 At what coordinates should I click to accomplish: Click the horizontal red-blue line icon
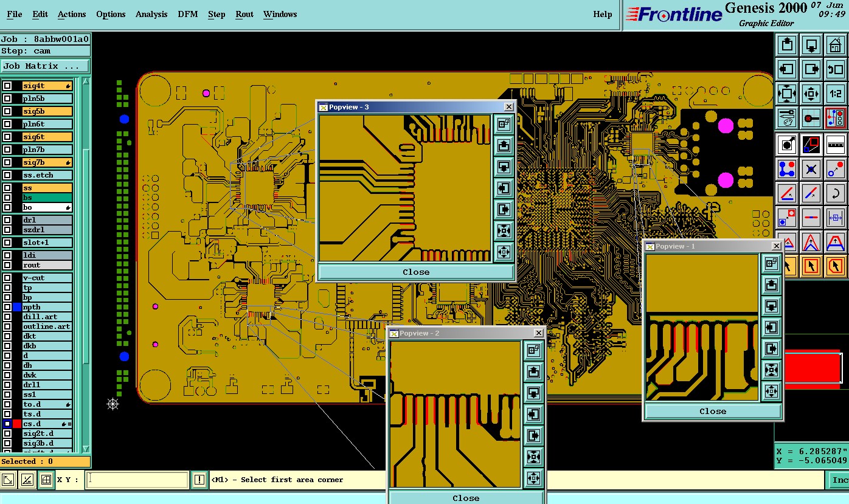tap(811, 218)
